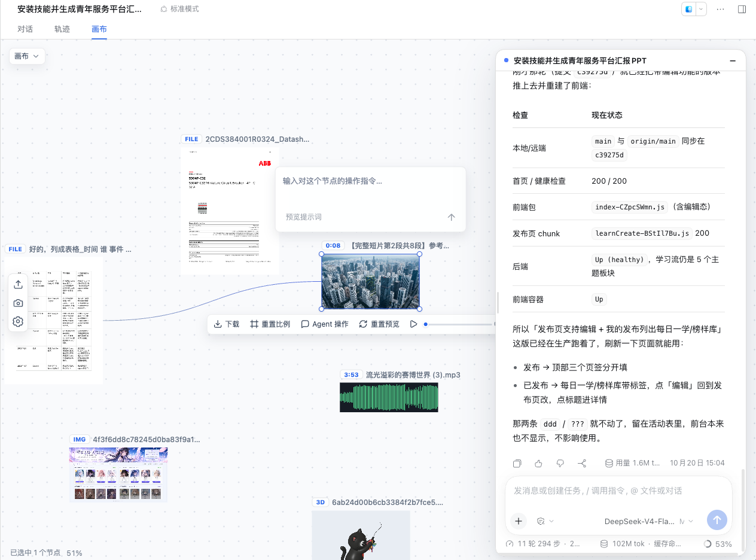Click the 51% zoom level indicator
The image size is (756, 560).
click(74, 553)
